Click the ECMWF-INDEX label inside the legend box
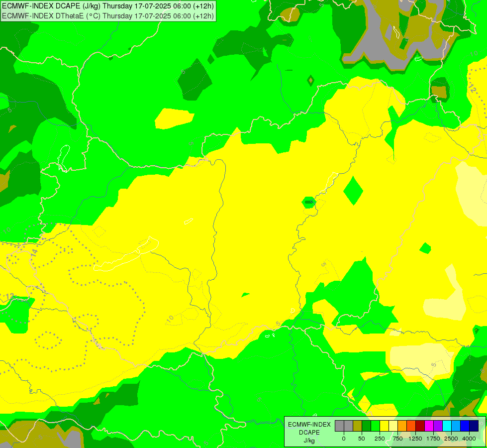The height and width of the screenshot is (448, 487). click(309, 425)
